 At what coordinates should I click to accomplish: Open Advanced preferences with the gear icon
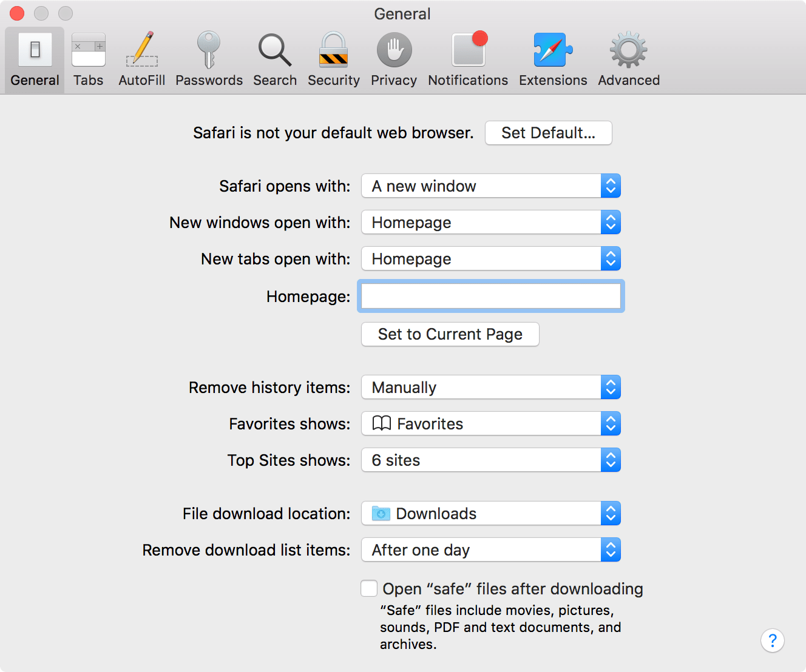(629, 60)
